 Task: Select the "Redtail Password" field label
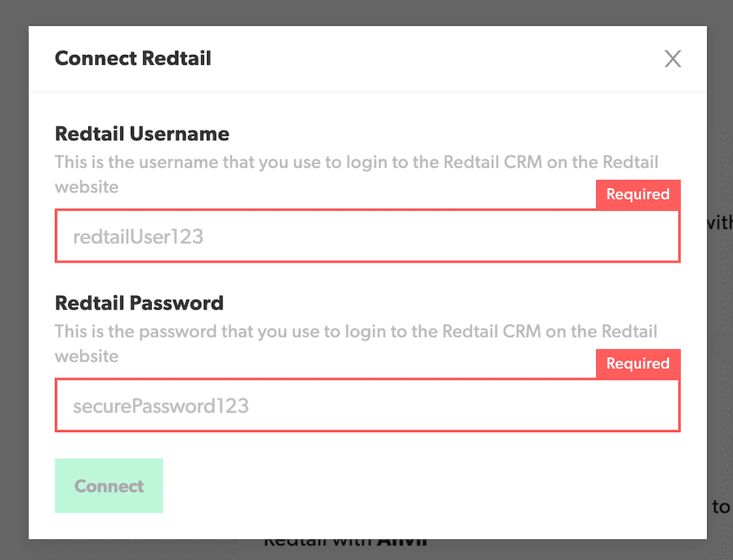point(139,303)
